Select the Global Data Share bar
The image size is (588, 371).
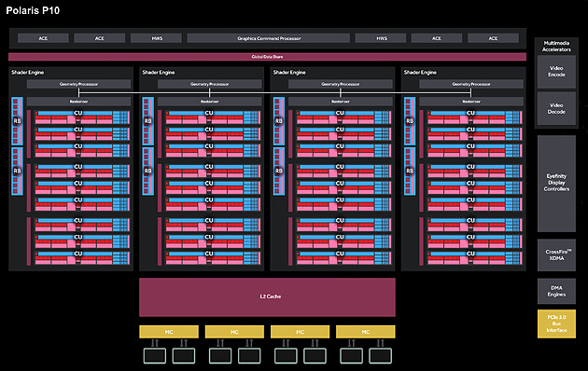click(x=267, y=57)
